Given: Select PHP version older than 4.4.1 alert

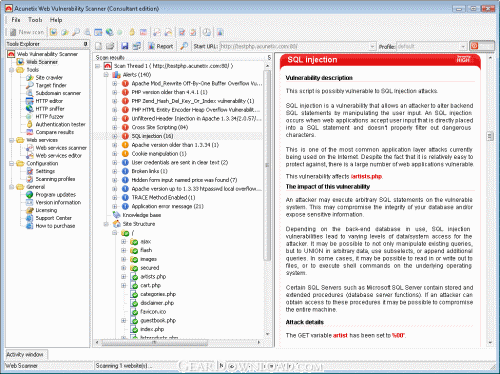Looking at the screenshot, I should pyautogui.click(x=169, y=92).
